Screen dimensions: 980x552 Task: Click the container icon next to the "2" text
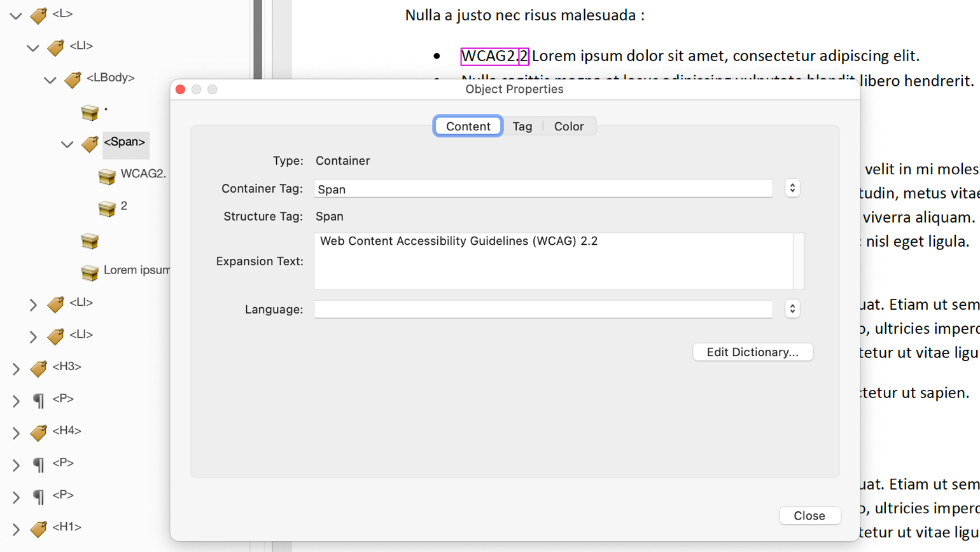click(x=106, y=207)
